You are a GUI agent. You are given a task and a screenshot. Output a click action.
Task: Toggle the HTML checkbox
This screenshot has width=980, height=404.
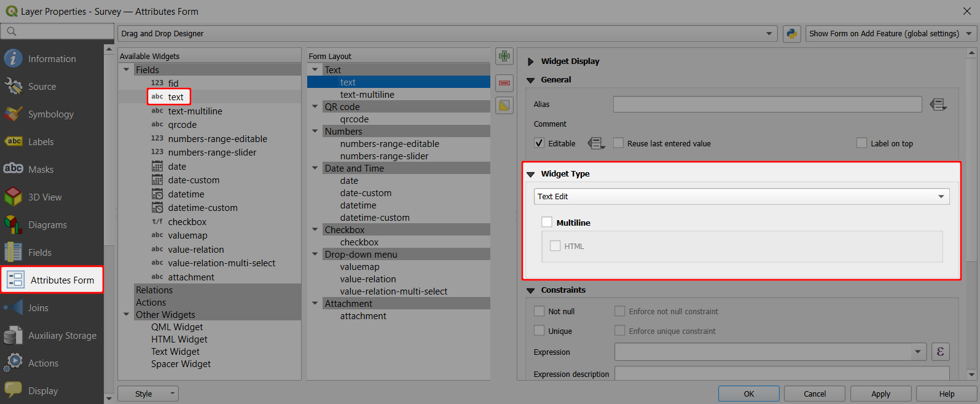point(555,246)
